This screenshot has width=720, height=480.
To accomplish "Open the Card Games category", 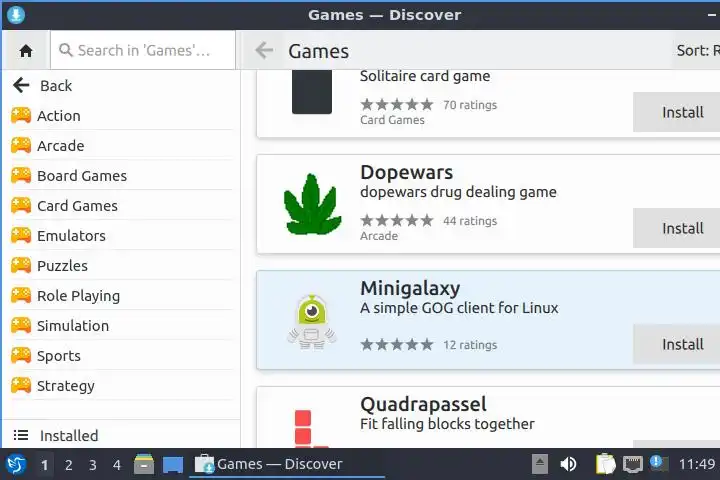I will pos(122,206).
